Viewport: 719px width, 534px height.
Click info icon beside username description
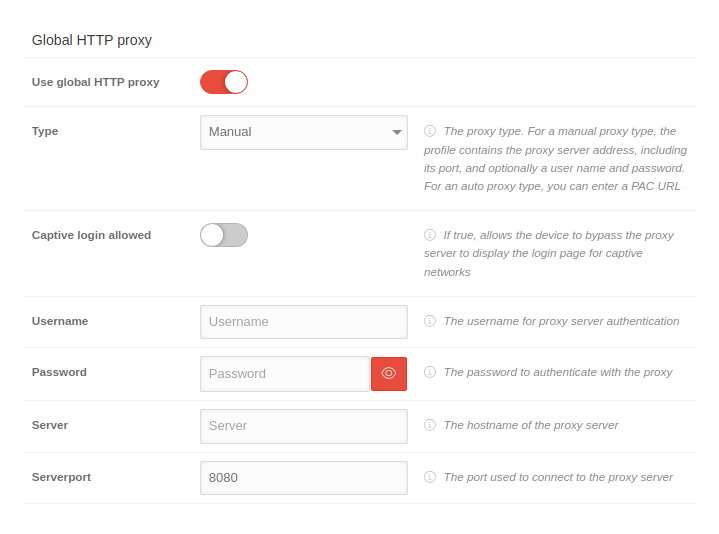point(430,321)
